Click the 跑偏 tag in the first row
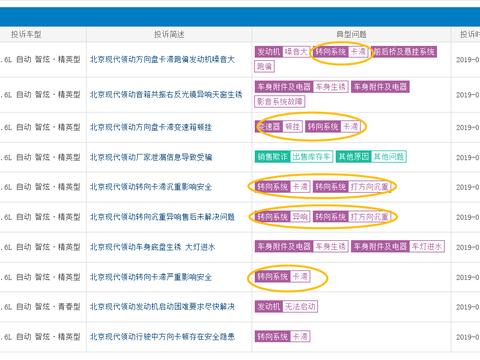The image size is (480, 360). [265, 66]
